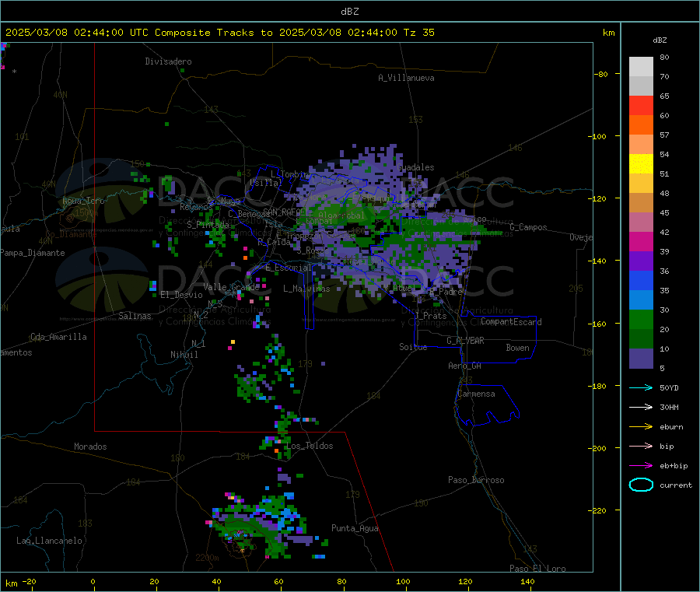Click the 'Bowen' map label
Image resolution: width=700 pixels, height=592 pixels.
point(517,348)
